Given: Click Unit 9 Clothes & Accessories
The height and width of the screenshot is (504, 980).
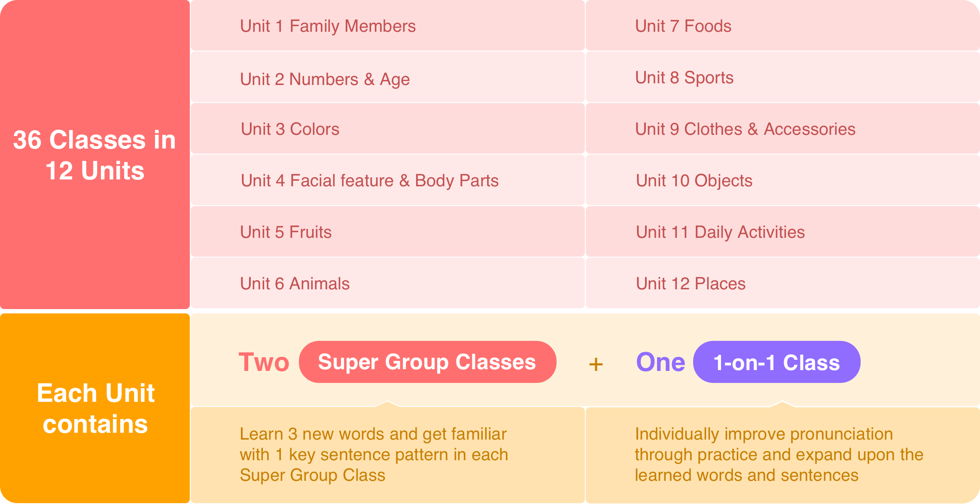Looking at the screenshot, I should [x=745, y=129].
